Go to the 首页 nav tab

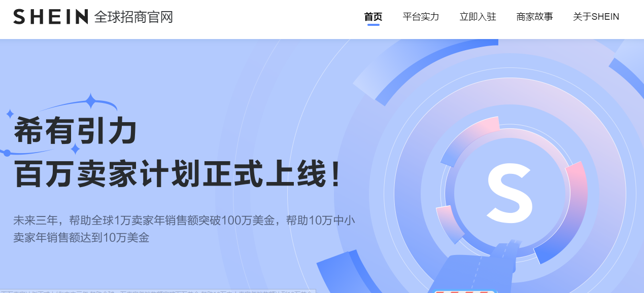coord(373,17)
